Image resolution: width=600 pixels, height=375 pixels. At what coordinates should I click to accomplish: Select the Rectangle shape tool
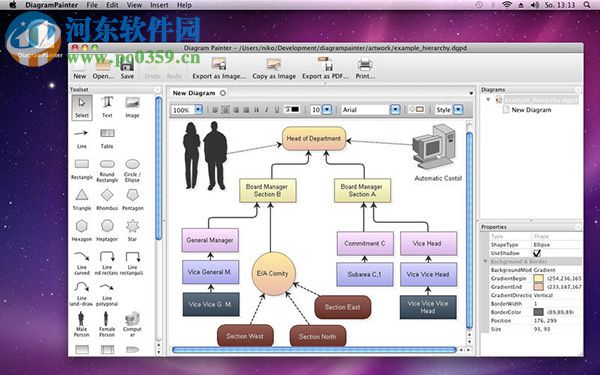[x=82, y=169]
